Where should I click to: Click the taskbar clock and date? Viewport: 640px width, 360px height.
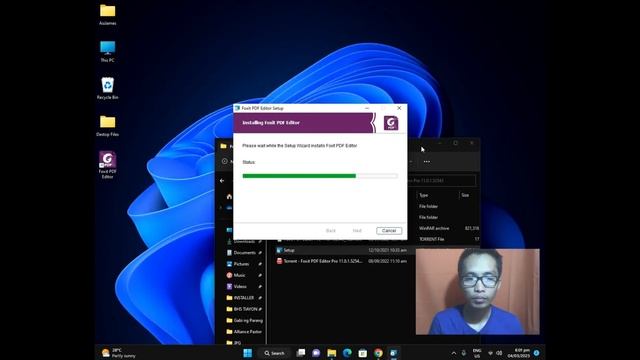coord(518,353)
